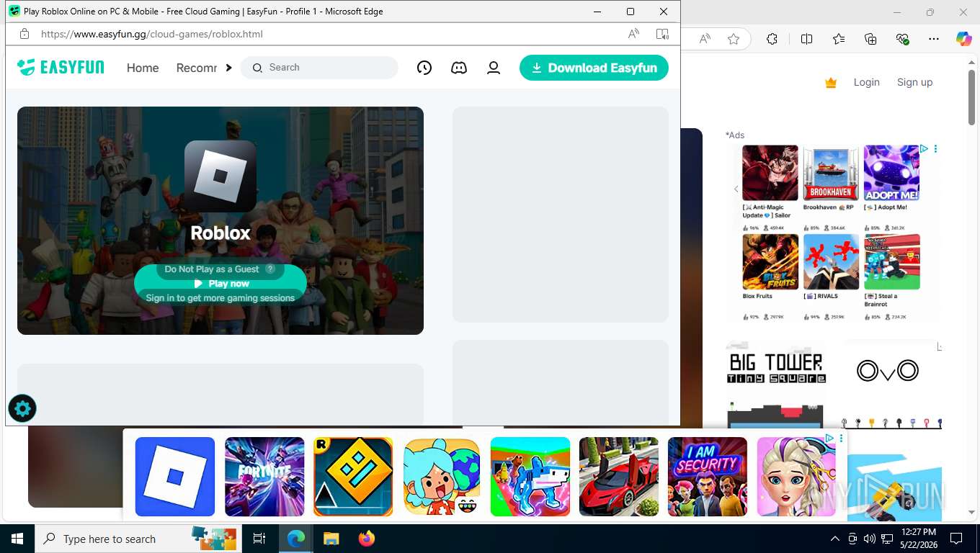Image resolution: width=980 pixels, height=553 pixels.
Task: Click Read aloud icon in the background Edge window
Action: pyautogui.click(x=705, y=39)
